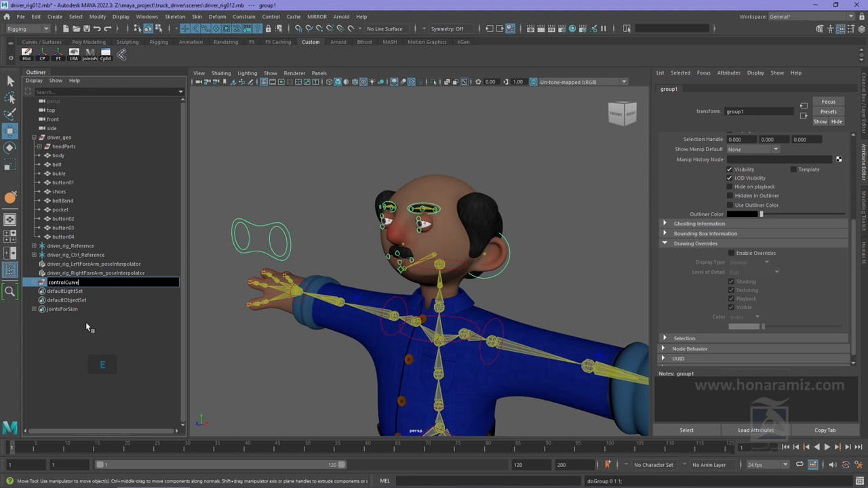Undo the last action in status line

(x=97, y=28)
